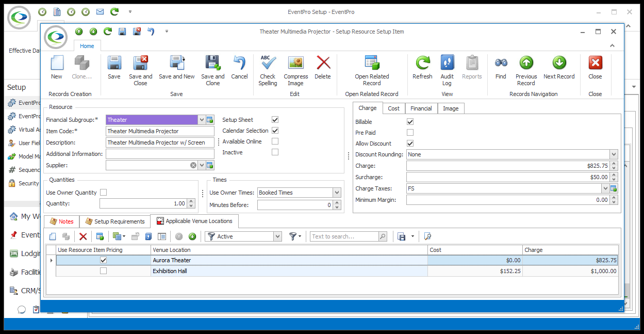This screenshot has width=644, height=334.
Task: Click the mail icon in EventPro Setup toolbar
Action: (100, 11)
